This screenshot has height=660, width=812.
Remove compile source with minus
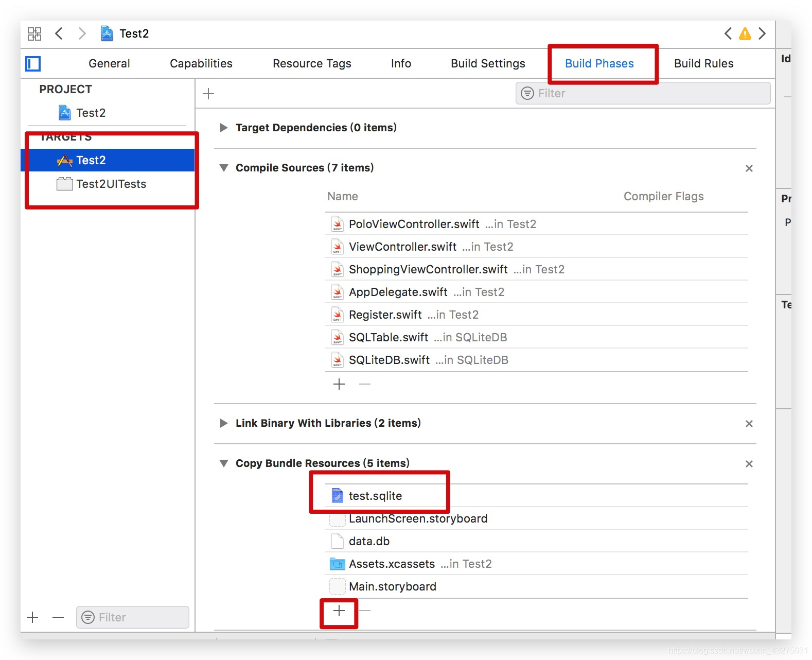tap(365, 384)
